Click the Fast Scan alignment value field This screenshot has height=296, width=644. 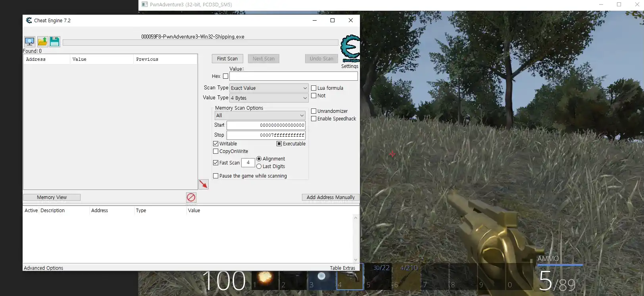[x=248, y=163]
